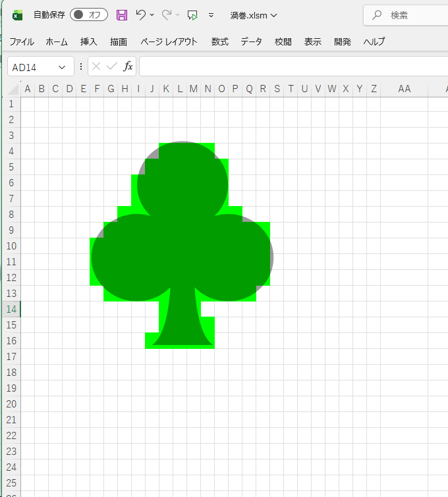
Task: Click the Excel app icon
Action: pyautogui.click(x=18, y=15)
